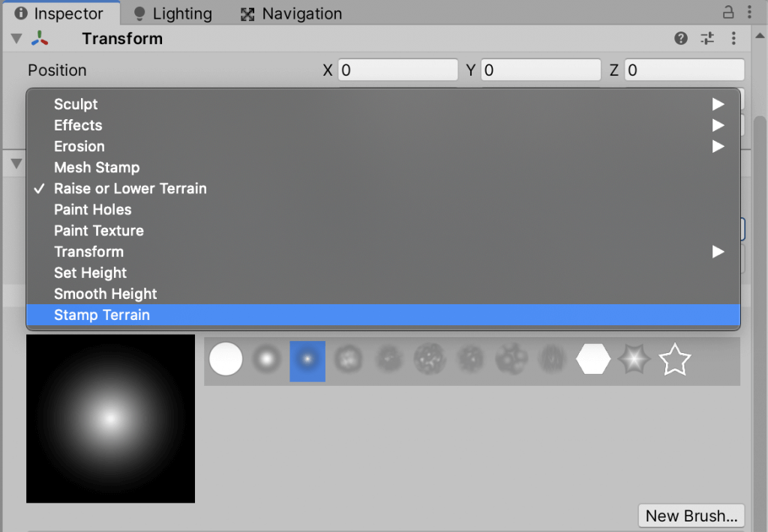
Task: Switch to the Lighting tab
Action: point(173,13)
